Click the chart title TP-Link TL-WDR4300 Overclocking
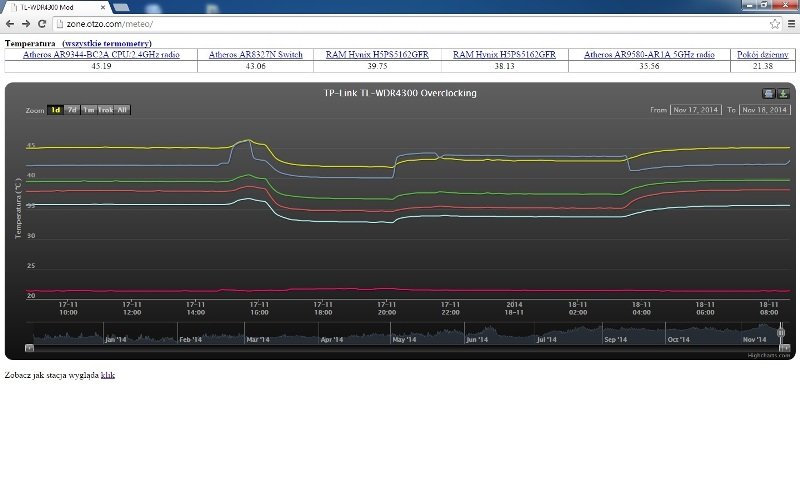The width and height of the screenshot is (800, 477). click(400, 93)
